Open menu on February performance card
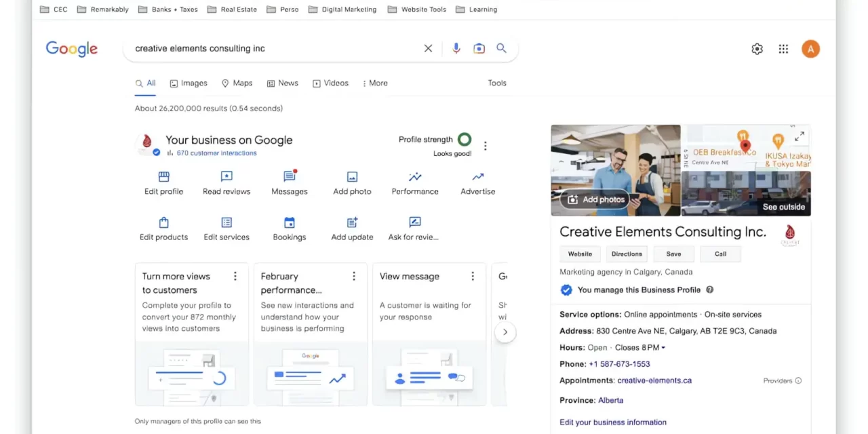The image size is (868, 434). pos(354,276)
